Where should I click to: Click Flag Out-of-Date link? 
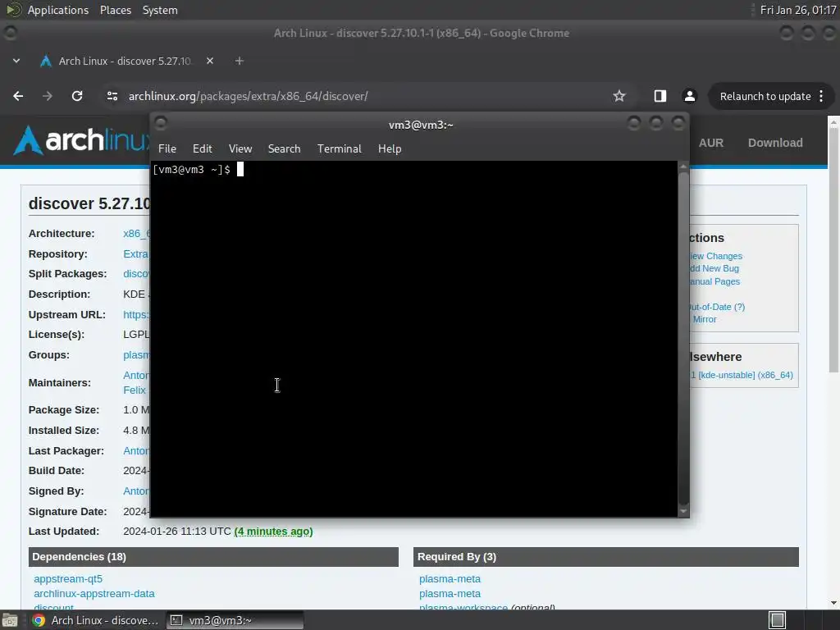click(717, 307)
